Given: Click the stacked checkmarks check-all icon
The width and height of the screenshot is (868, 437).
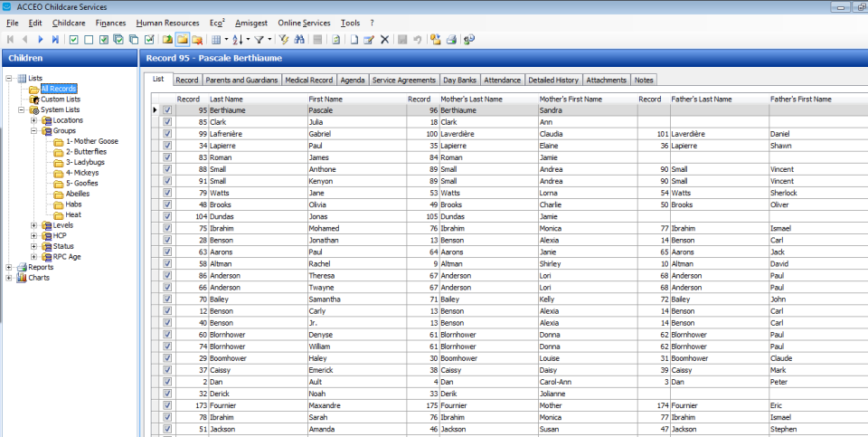Looking at the screenshot, I should click(118, 39).
